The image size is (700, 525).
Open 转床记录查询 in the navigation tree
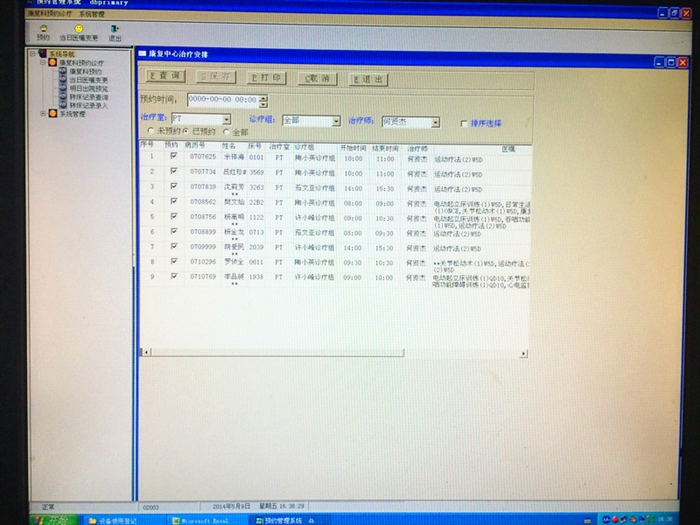(88, 97)
